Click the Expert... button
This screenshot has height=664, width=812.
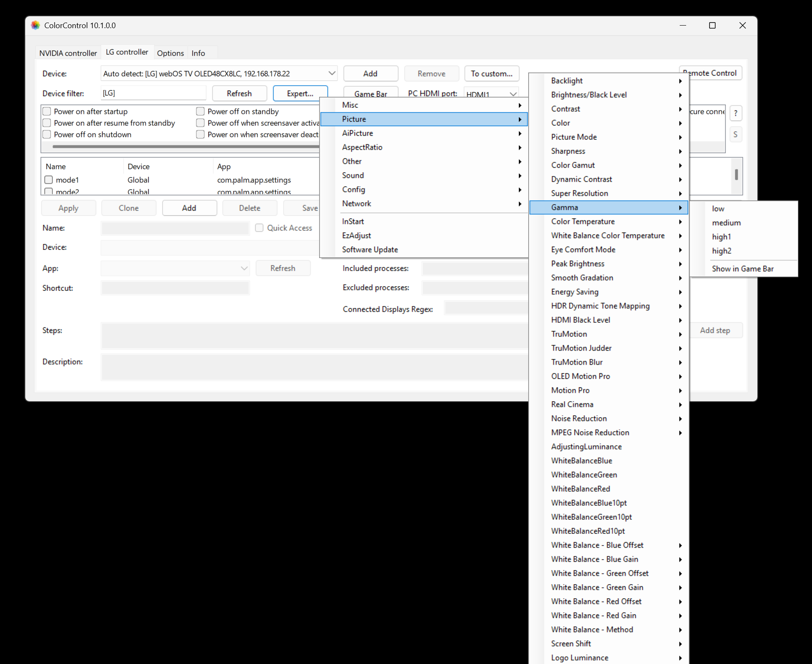(300, 93)
